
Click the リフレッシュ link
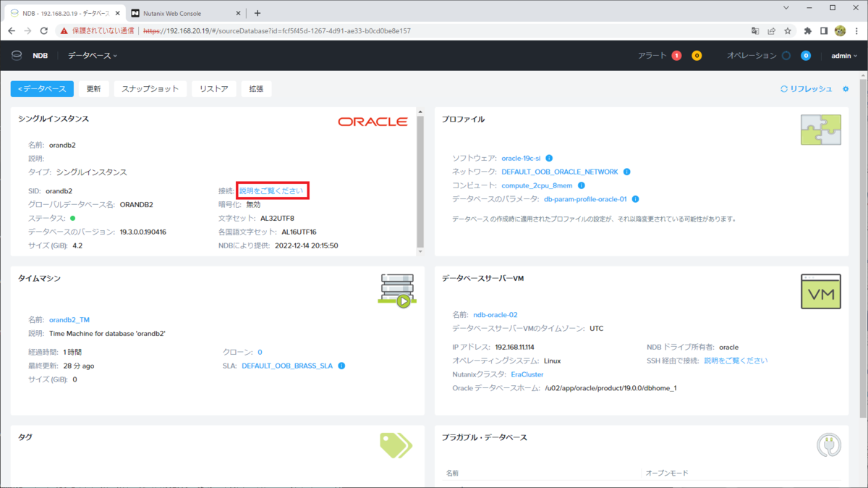(x=807, y=88)
